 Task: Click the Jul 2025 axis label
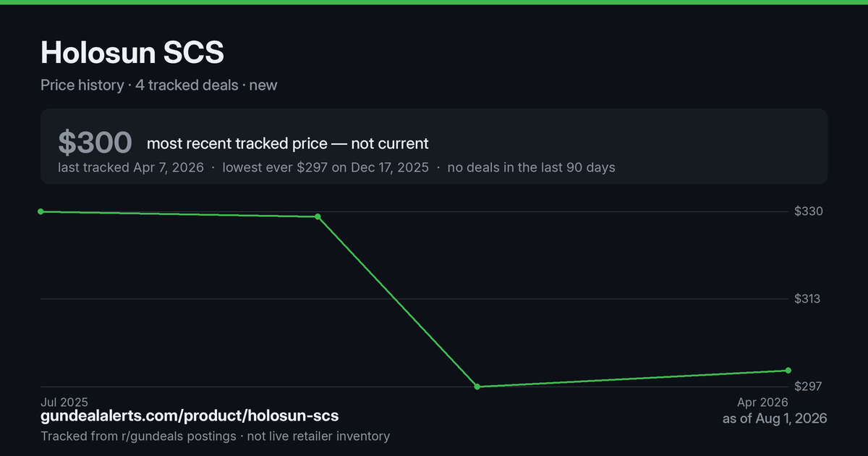tap(64, 402)
